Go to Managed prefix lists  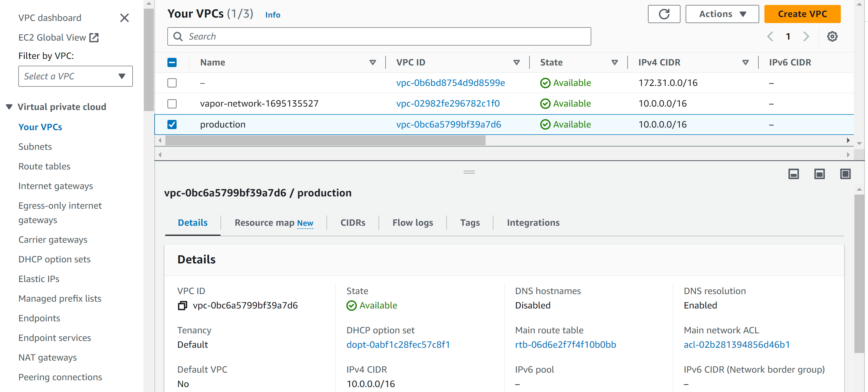click(x=60, y=299)
